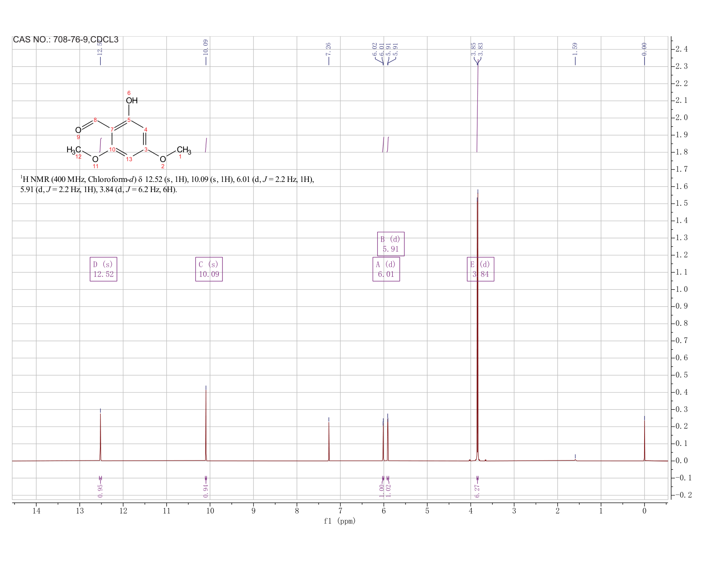Viewport: 728px width, 563px height.
Task: Select the multiplet box B (d) 5.91
Action: pos(391,244)
